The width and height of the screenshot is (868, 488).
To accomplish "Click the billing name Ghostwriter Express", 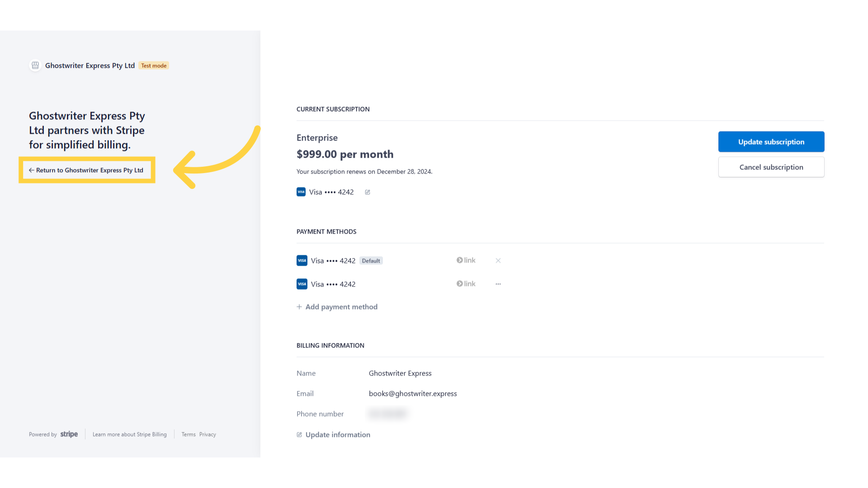I will [x=400, y=373].
